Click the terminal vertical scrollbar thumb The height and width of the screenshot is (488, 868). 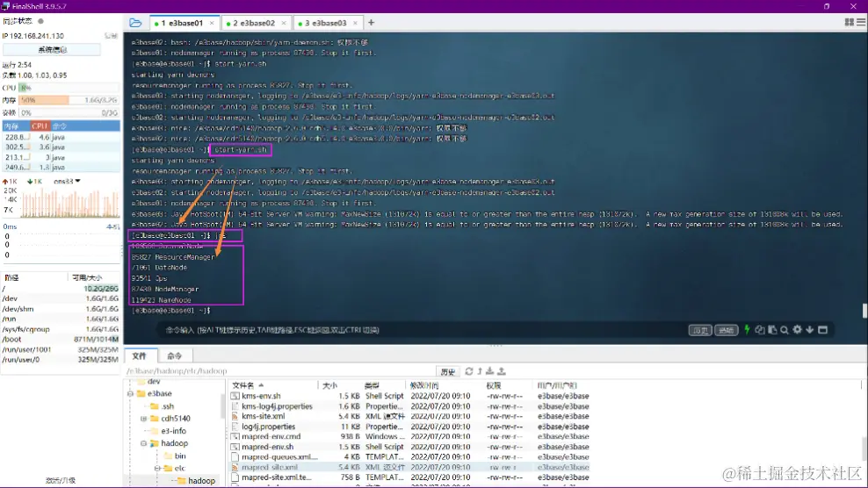[x=864, y=311]
